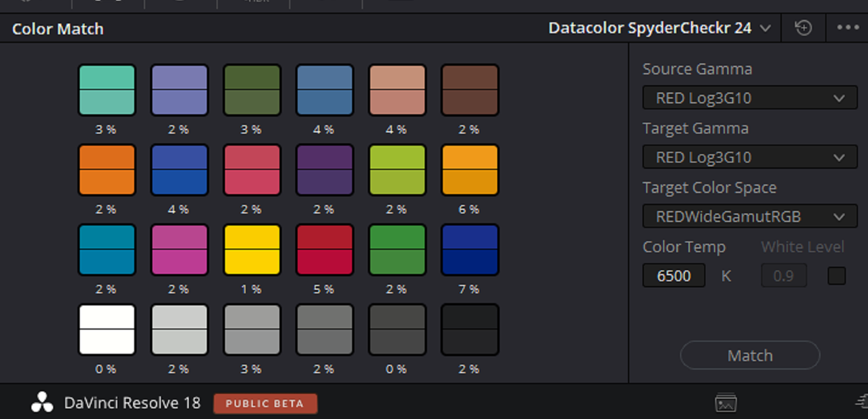Select the green swatch in third row
The height and width of the screenshot is (419, 868).
tap(397, 250)
